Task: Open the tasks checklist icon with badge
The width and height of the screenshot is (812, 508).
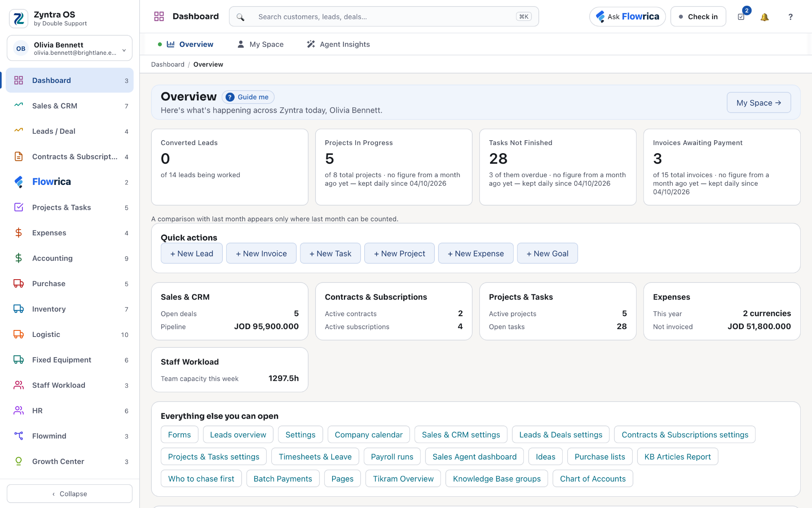Action: [741, 17]
